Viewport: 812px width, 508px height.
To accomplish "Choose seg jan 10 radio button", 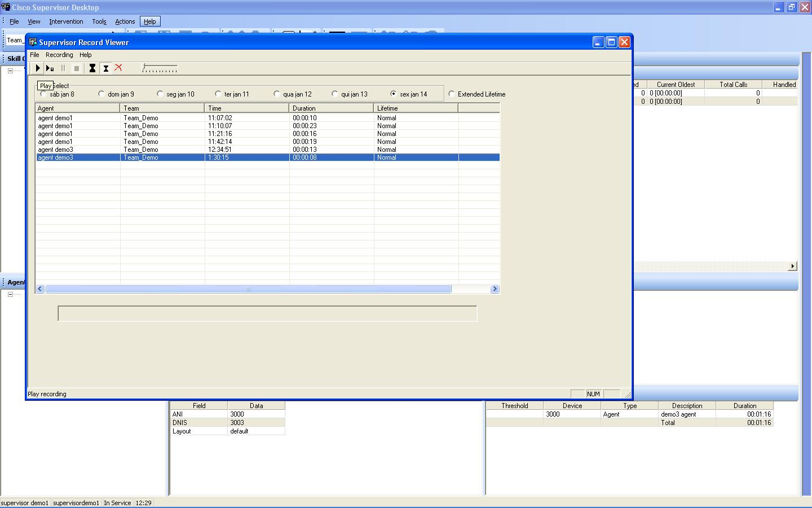I will 160,94.
